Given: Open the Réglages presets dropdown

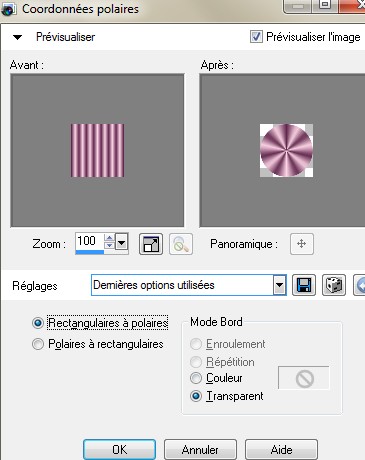Looking at the screenshot, I should pyautogui.click(x=279, y=285).
